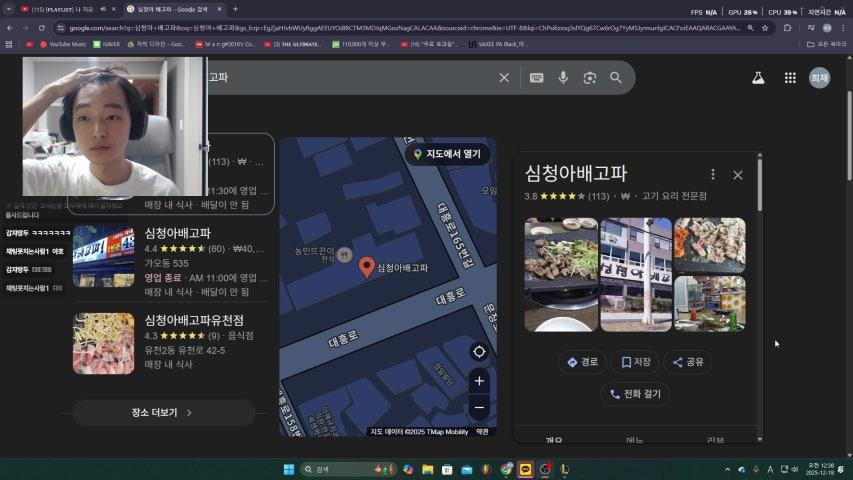This screenshot has width=853, height=480.
Task: Open File Explorer from taskbar
Action: [x=428, y=469]
